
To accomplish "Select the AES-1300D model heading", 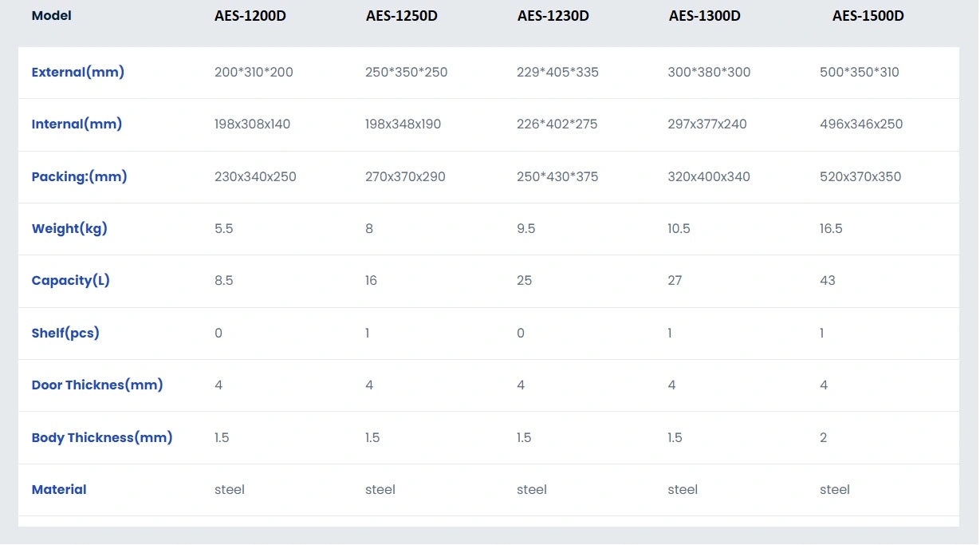I will pyautogui.click(x=704, y=16).
